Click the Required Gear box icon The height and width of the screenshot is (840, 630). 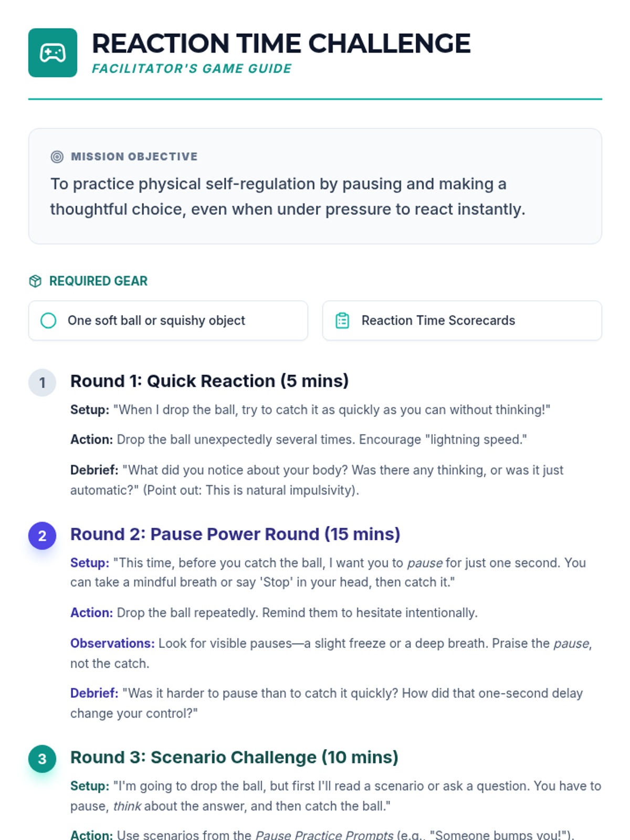click(35, 281)
